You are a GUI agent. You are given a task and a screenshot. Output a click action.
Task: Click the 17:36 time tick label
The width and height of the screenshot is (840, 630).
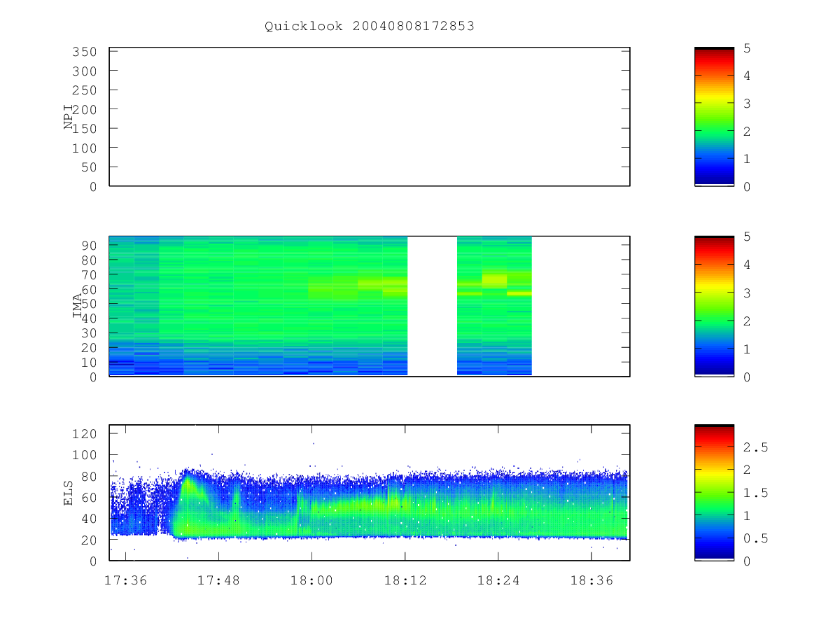click(x=125, y=580)
